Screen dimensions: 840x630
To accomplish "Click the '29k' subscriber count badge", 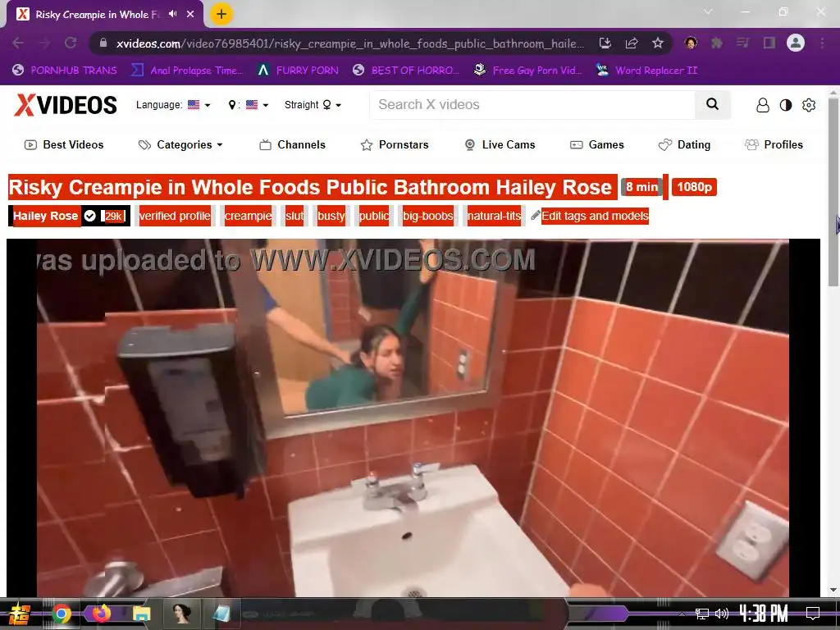I will (x=113, y=216).
